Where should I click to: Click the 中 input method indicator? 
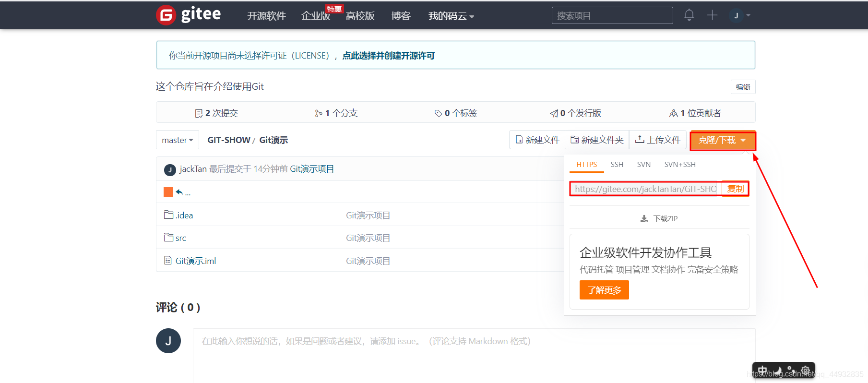(763, 371)
